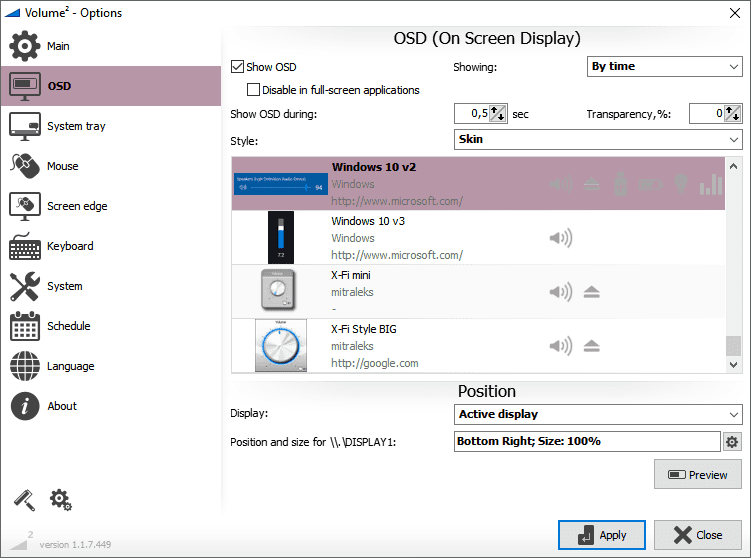The image size is (751, 558).
Task: Open the Schedule section
Action: coord(111,326)
